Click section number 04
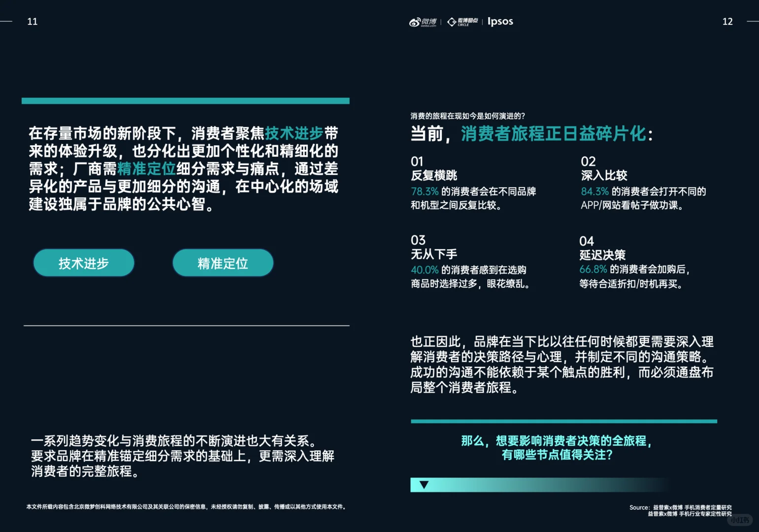The height and width of the screenshot is (532, 759). click(x=587, y=241)
